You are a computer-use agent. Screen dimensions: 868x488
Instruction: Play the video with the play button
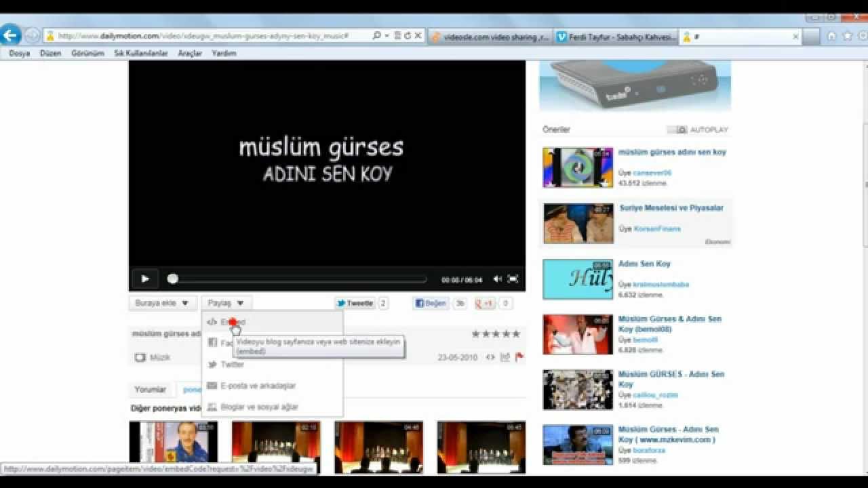click(x=144, y=279)
